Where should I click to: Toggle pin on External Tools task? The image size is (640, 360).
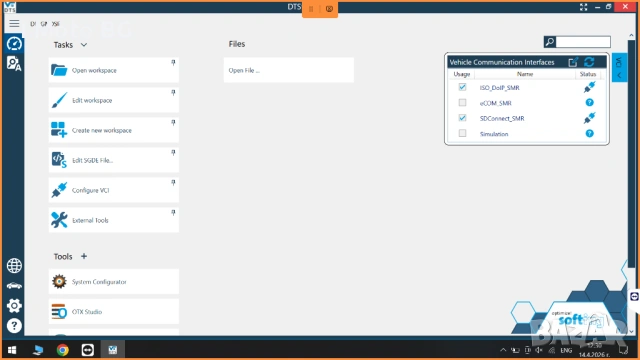(173, 213)
